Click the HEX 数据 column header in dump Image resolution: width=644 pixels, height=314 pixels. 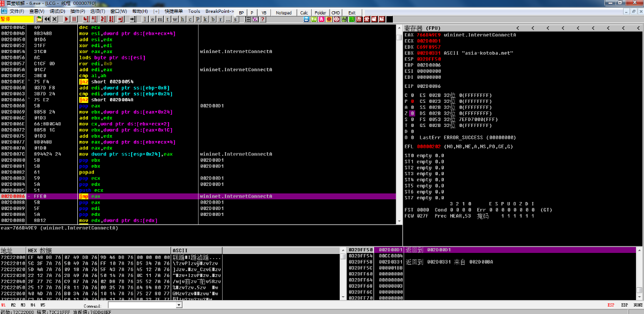coord(98,250)
